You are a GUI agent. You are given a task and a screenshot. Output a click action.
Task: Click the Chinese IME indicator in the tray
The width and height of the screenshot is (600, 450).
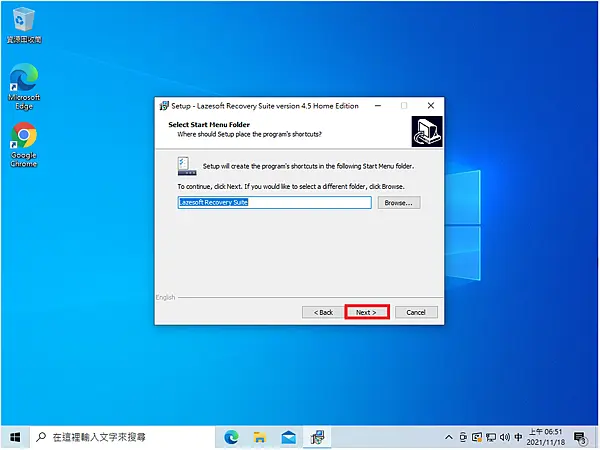click(x=518, y=437)
